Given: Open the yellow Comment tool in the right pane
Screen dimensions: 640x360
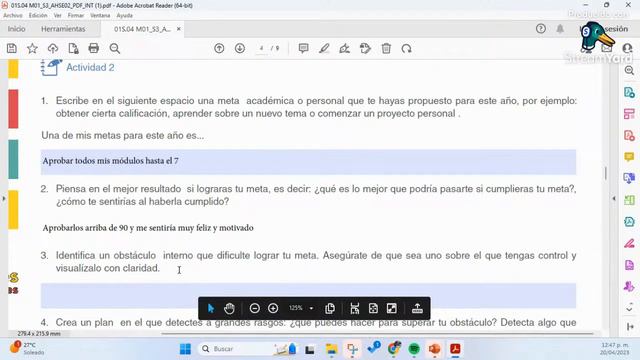Looking at the screenshot, I should point(629,157).
